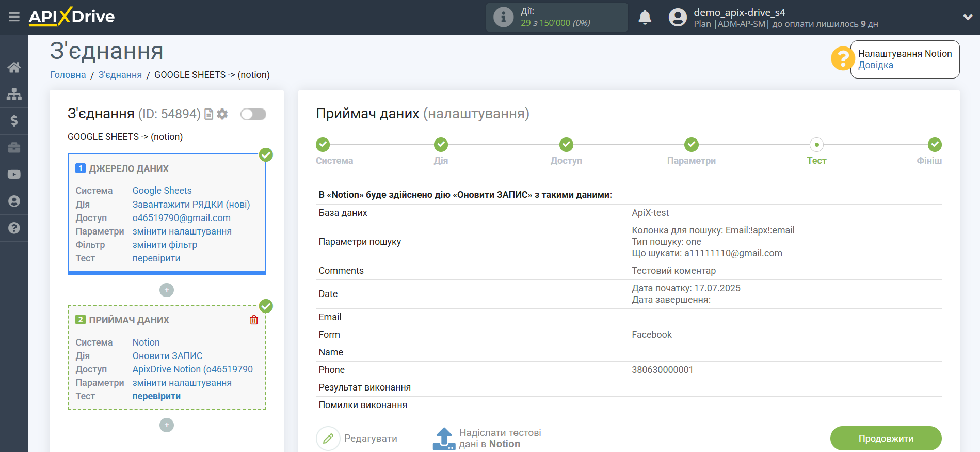Go to Home in sidebar
Screen dimensions: 980x452
point(14,67)
